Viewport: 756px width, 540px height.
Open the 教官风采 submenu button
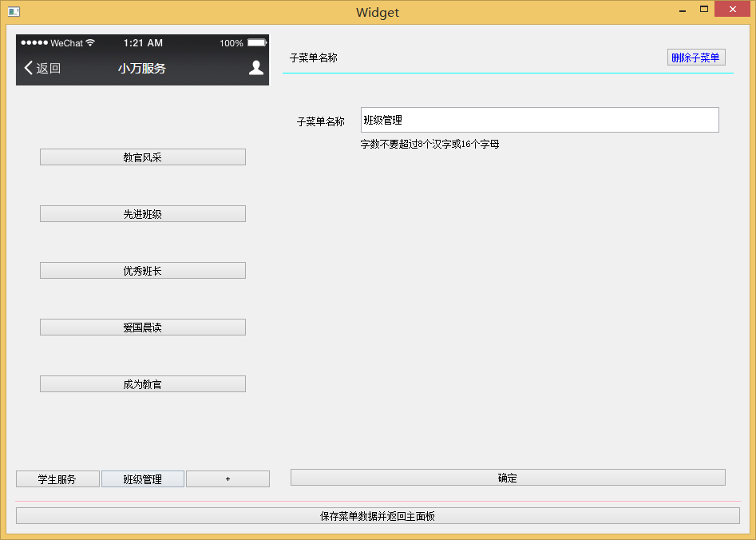coord(143,157)
